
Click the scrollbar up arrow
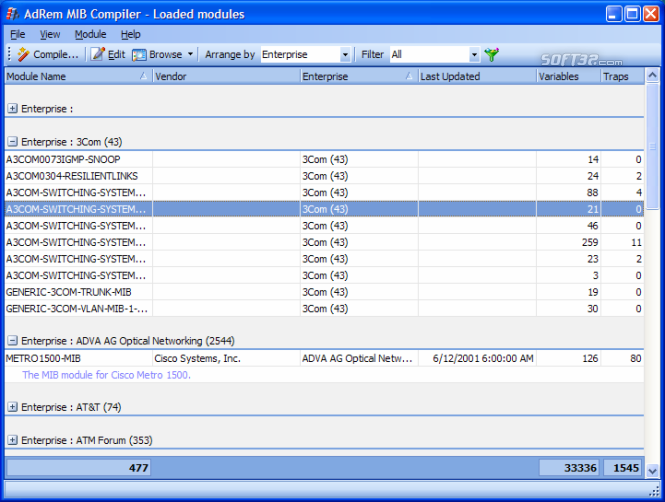click(652, 75)
